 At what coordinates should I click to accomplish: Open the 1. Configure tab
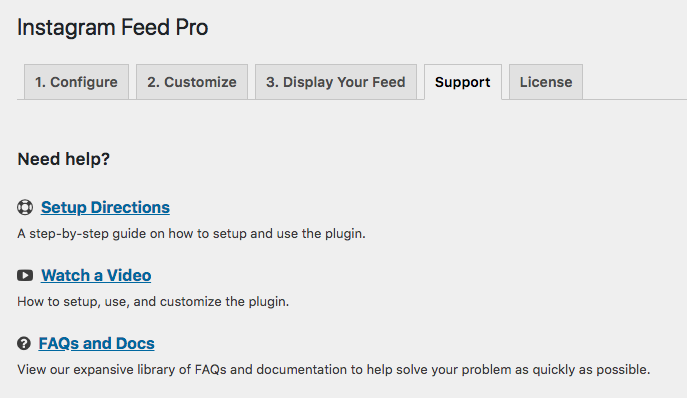click(76, 82)
